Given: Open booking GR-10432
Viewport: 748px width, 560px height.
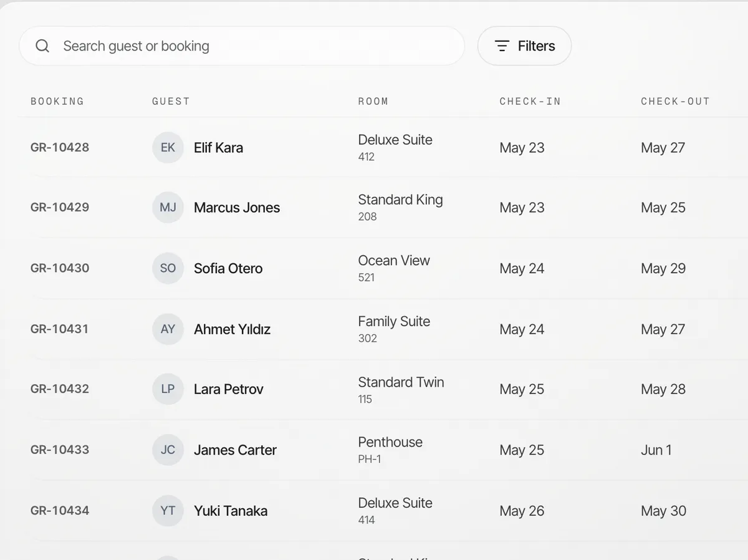Looking at the screenshot, I should pos(60,389).
